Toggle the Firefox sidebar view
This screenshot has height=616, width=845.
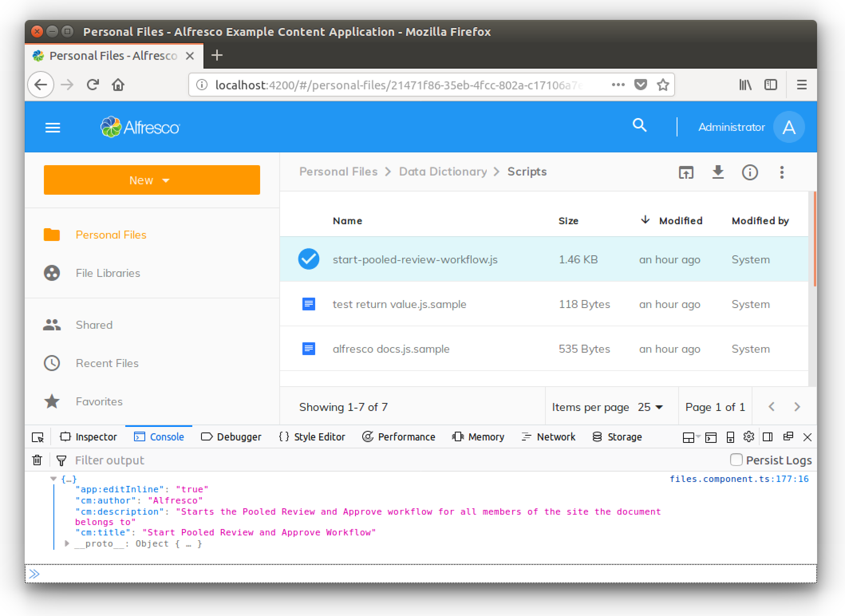click(770, 85)
